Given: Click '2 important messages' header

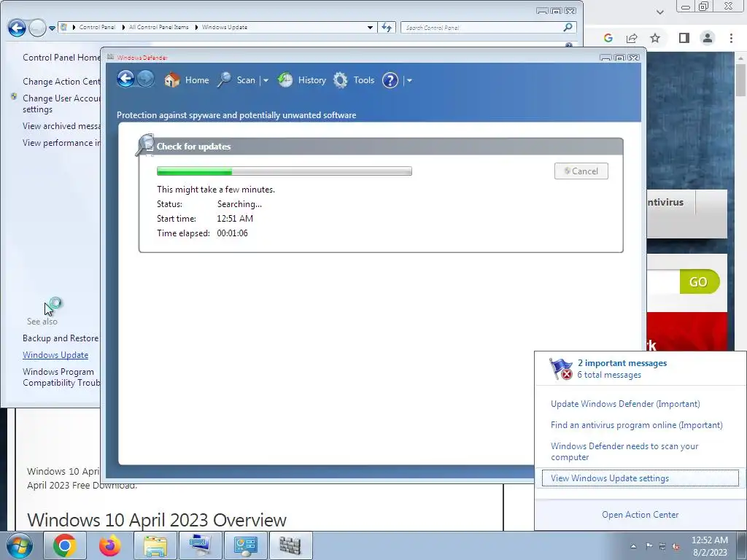Looking at the screenshot, I should point(622,363).
